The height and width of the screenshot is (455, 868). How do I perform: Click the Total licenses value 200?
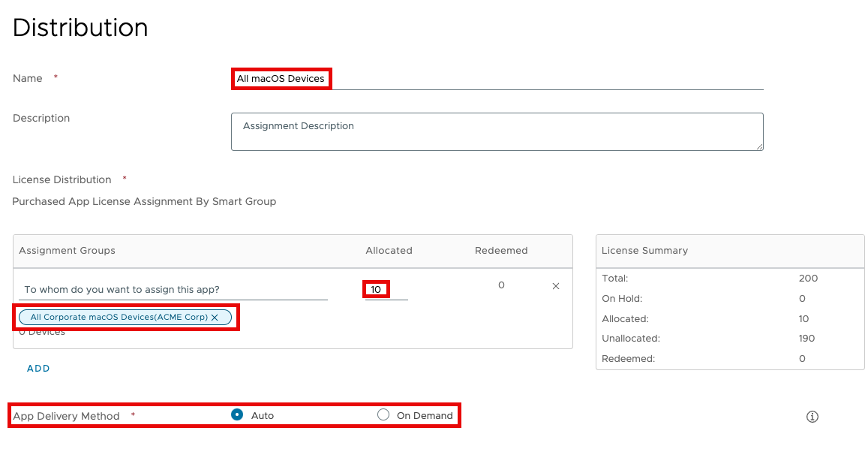click(808, 279)
